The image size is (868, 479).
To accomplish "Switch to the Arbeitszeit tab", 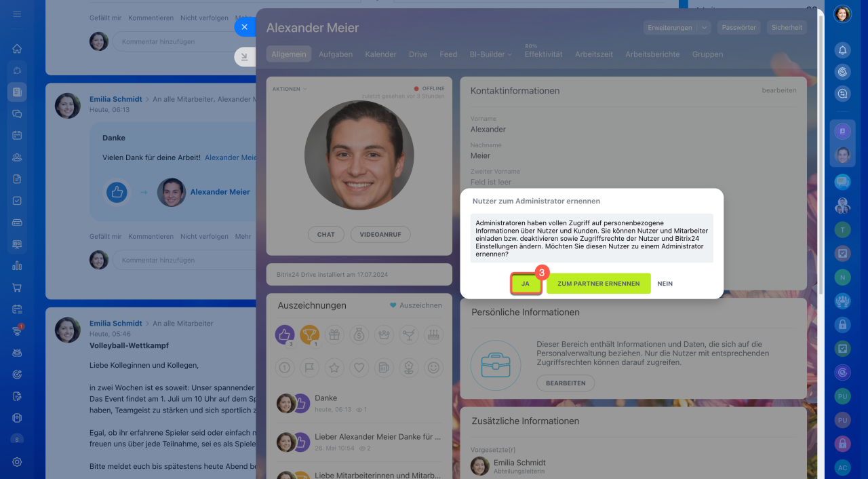I will tap(594, 54).
